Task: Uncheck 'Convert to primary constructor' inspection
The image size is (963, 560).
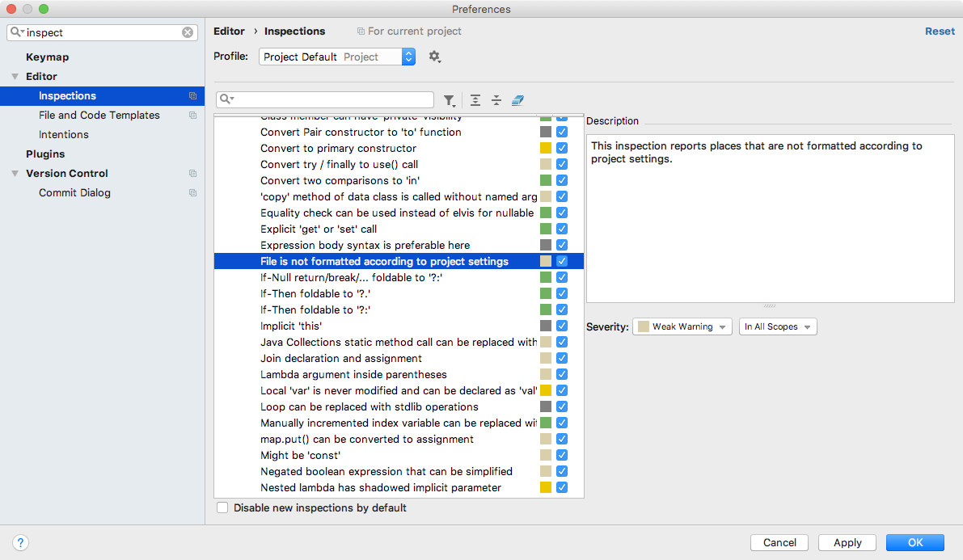Action: point(562,149)
